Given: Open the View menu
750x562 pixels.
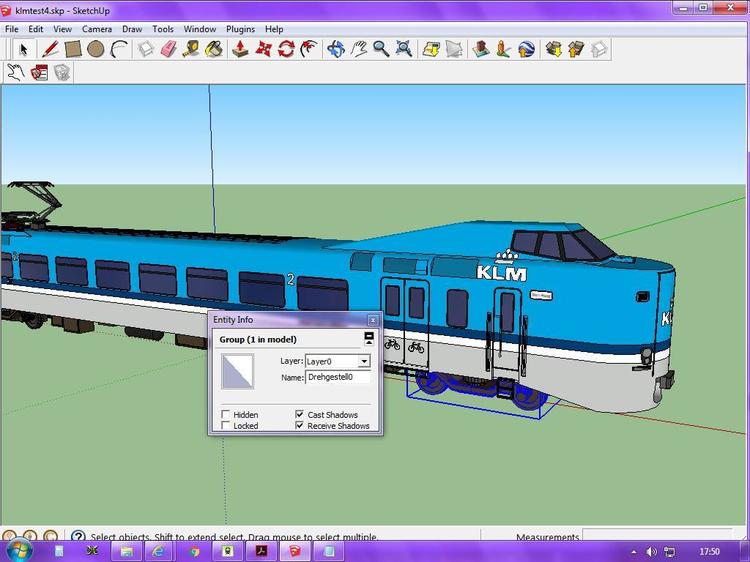Looking at the screenshot, I should coord(62,29).
